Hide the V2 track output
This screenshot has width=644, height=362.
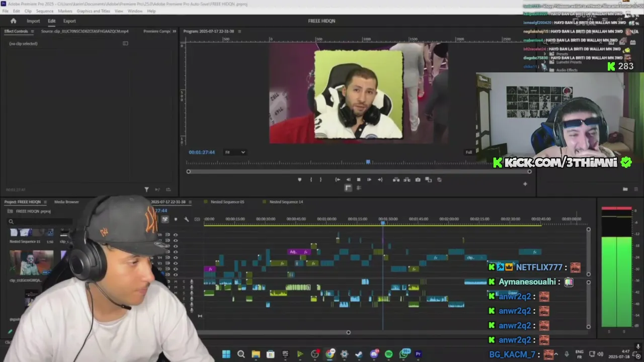175,269
